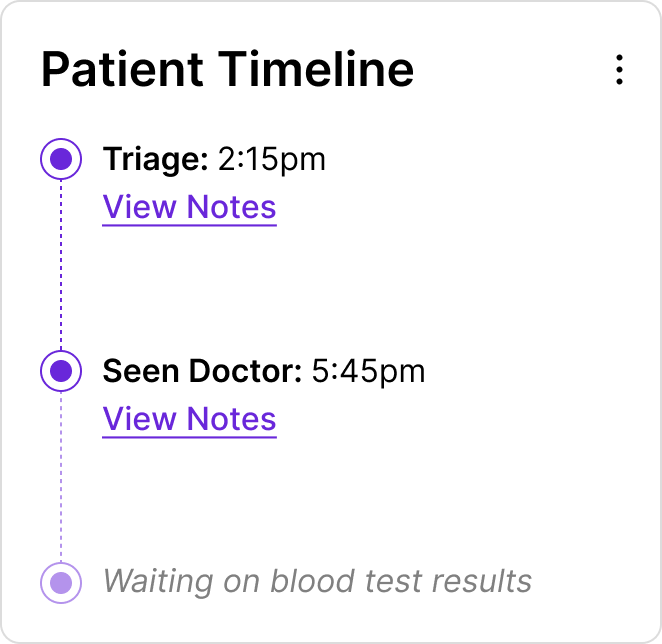Viewport: 662px width, 644px height.
Task: Click the faded pending blood test marker
Action: 61,582
